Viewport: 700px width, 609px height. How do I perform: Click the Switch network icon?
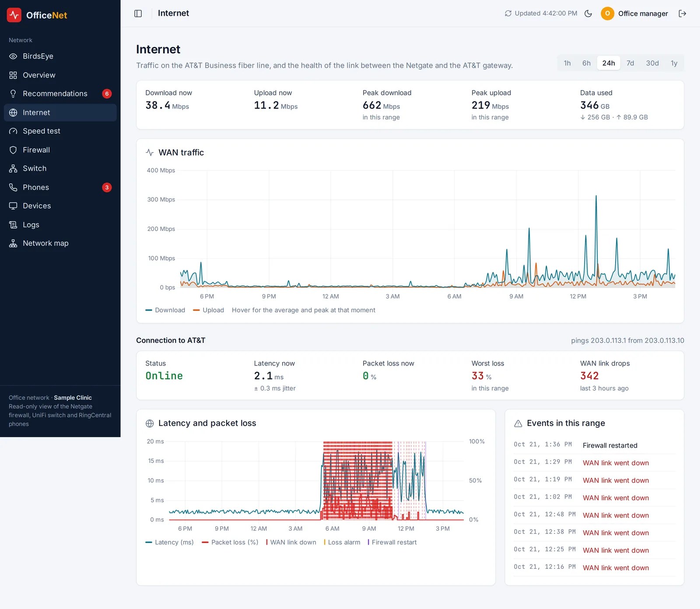click(13, 169)
